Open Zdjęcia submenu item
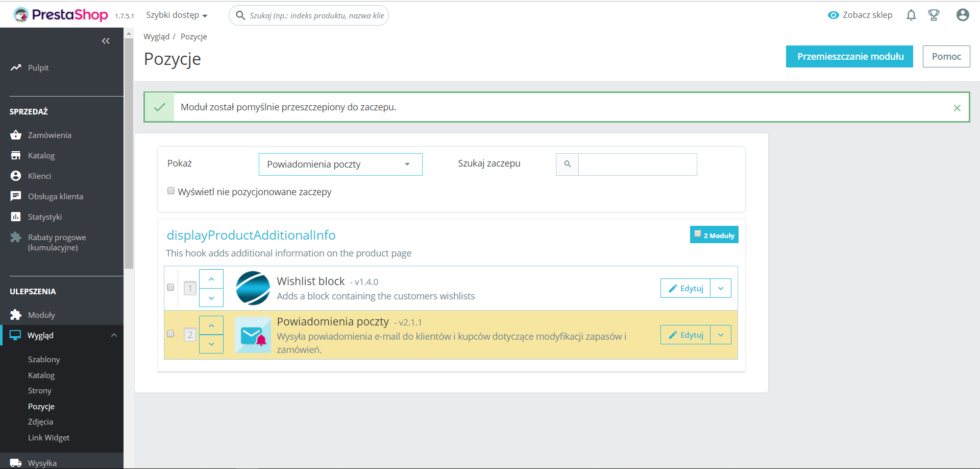This screenshot has width=980, height=469. pos(41,421)
